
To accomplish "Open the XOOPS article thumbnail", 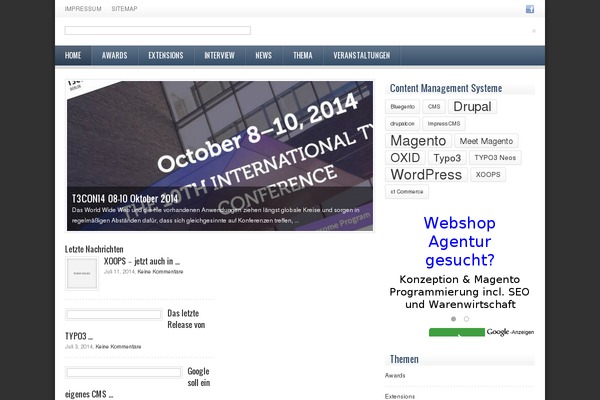I will [x=82, y=274].
